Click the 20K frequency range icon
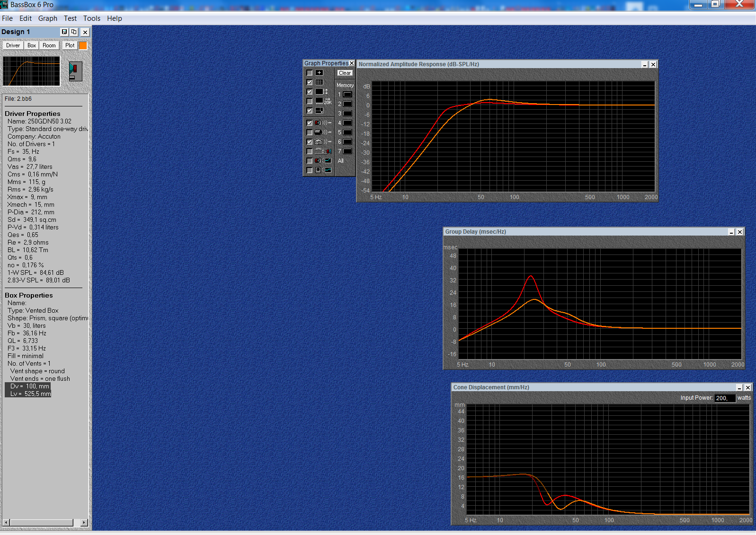 [324, 101]
